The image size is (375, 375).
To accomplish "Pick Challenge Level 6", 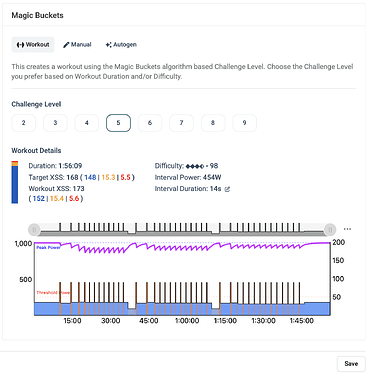I will [150, 123].
